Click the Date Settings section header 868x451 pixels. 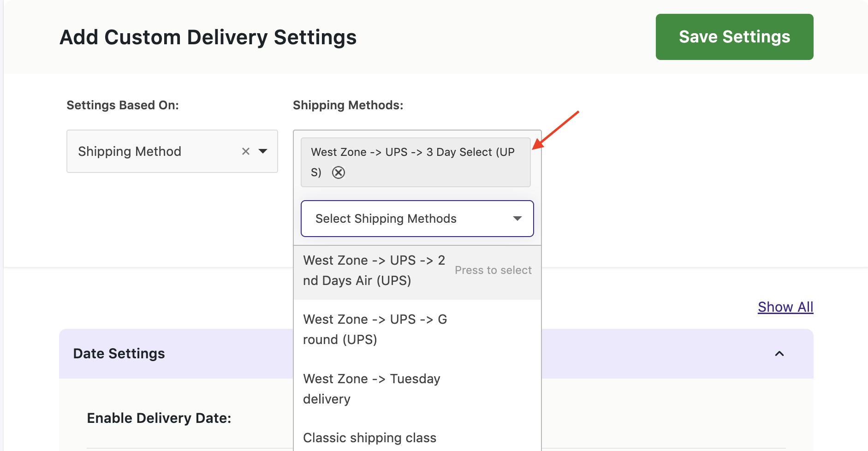119,354
